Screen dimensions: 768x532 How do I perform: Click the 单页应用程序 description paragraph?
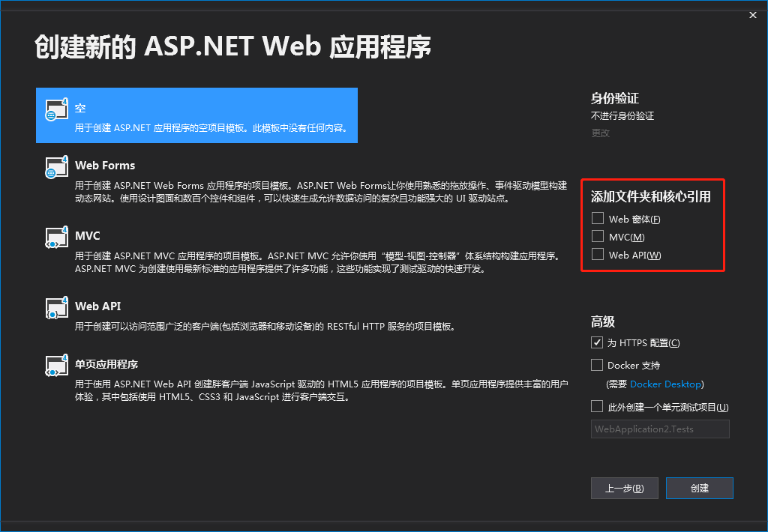(321, 390)
